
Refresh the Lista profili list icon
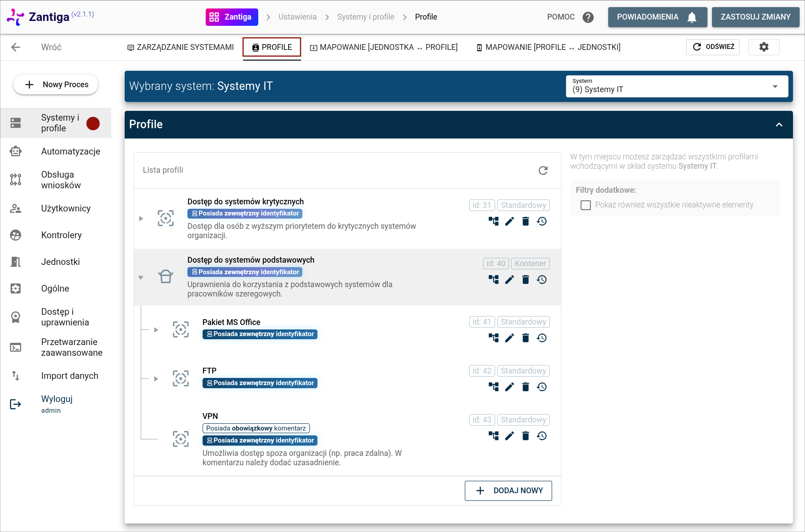[543, 171]
